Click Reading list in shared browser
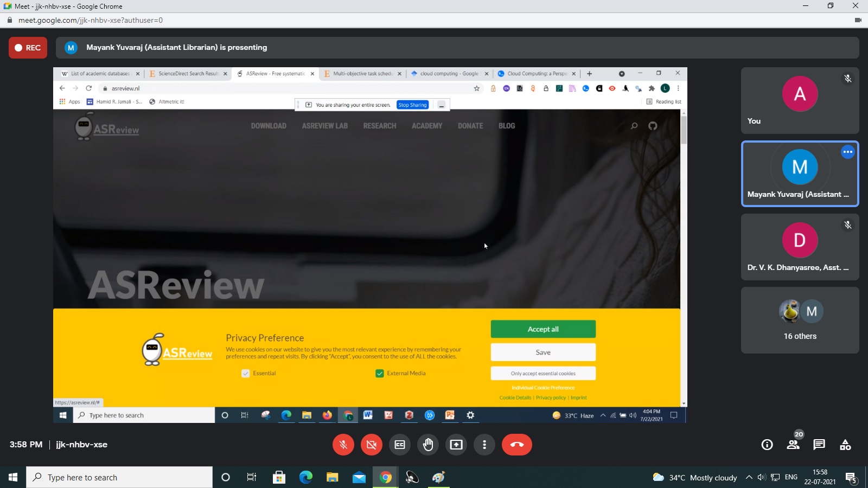Screen dimensions: 868x488 (664, 102)
